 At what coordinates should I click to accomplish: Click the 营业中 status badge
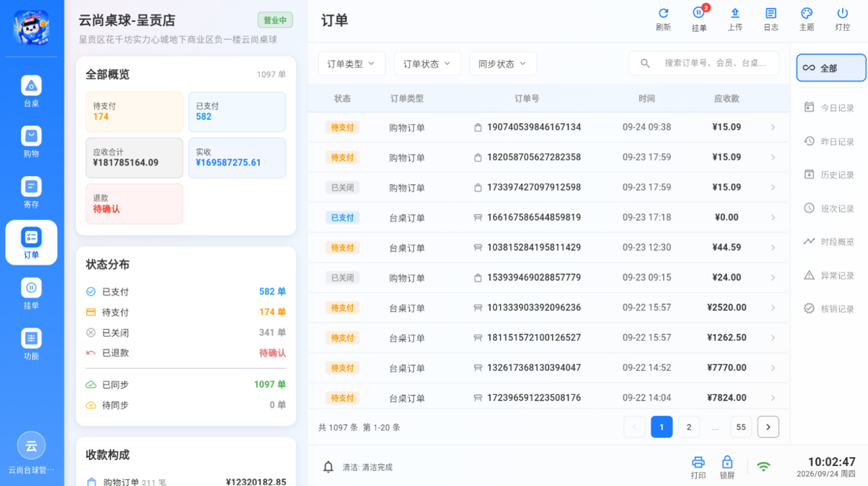[x=275, y=20]
